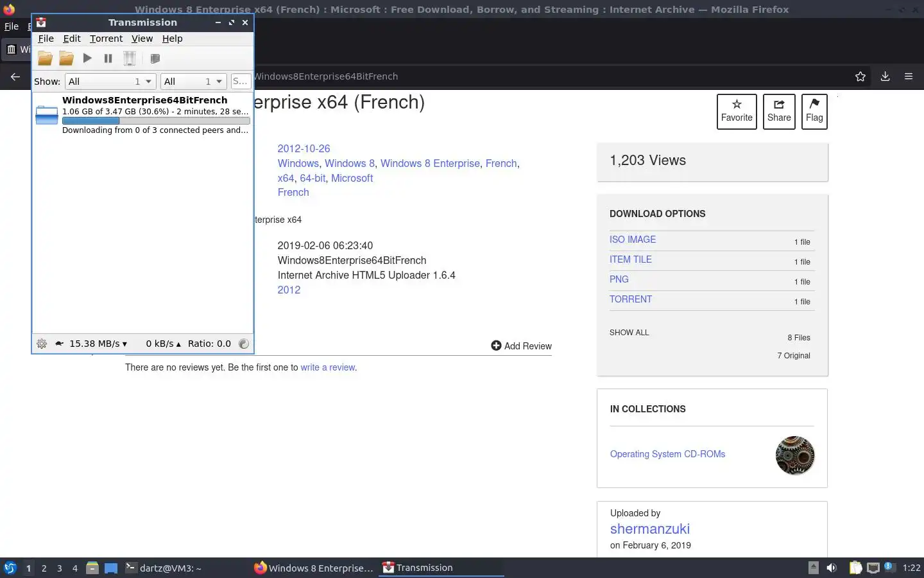Click the clipboard tray icon
This screenshot has width=924, height=578.
[855, 568]
